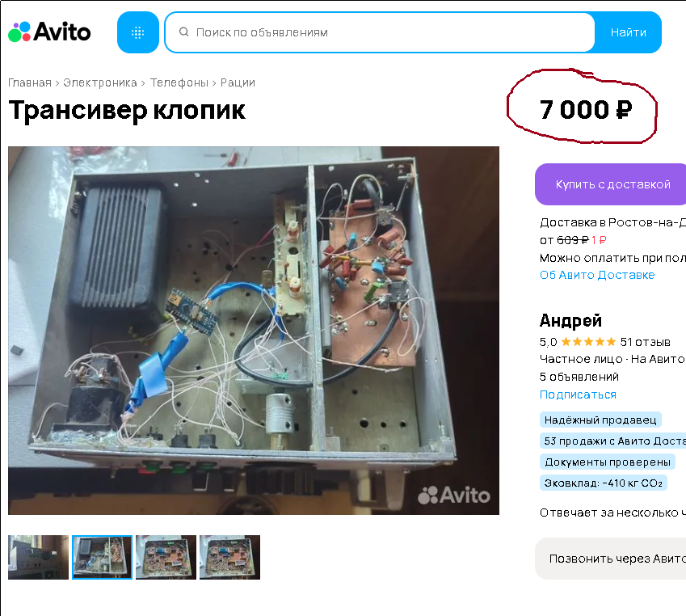Image resolution: width=686 pixels, height=616 pixels.
Task: Open seller Андрей's profile
Action: [x=570, y=320]
